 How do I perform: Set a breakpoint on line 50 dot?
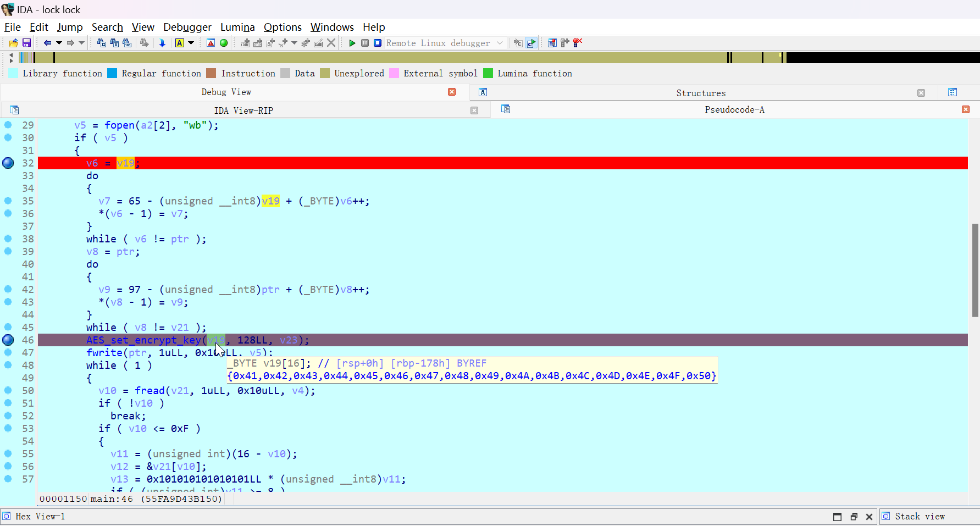click(x=8, y=390)
